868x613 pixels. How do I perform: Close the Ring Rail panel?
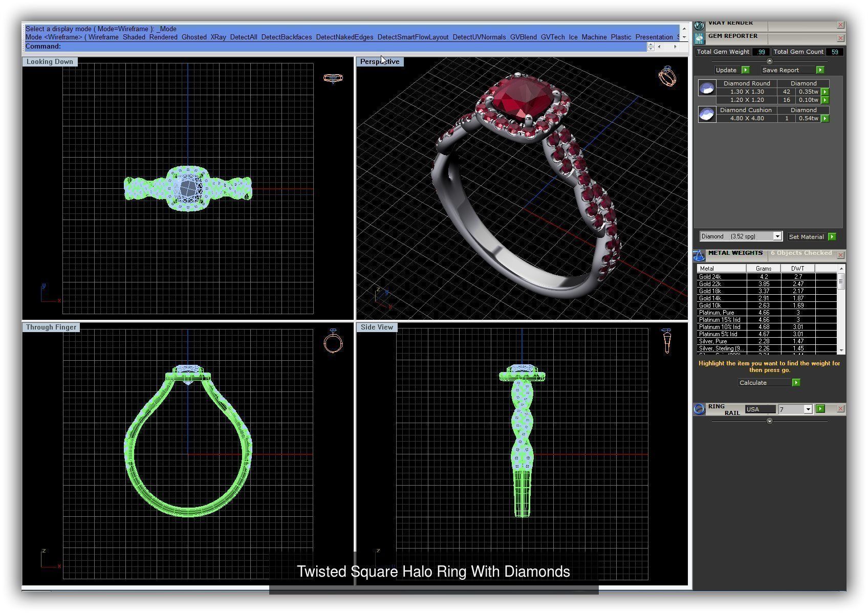click(840, 409)
